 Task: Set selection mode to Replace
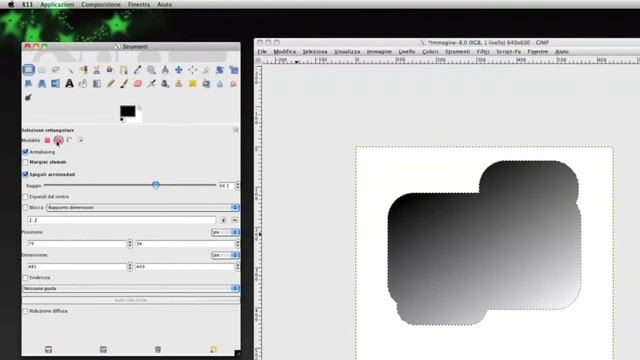(47, 140)
